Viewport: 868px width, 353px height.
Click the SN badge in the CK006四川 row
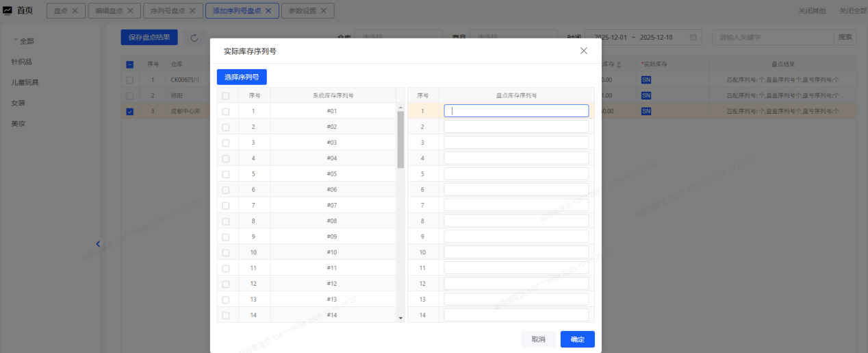pyautogui.click(x=646, y=80)
